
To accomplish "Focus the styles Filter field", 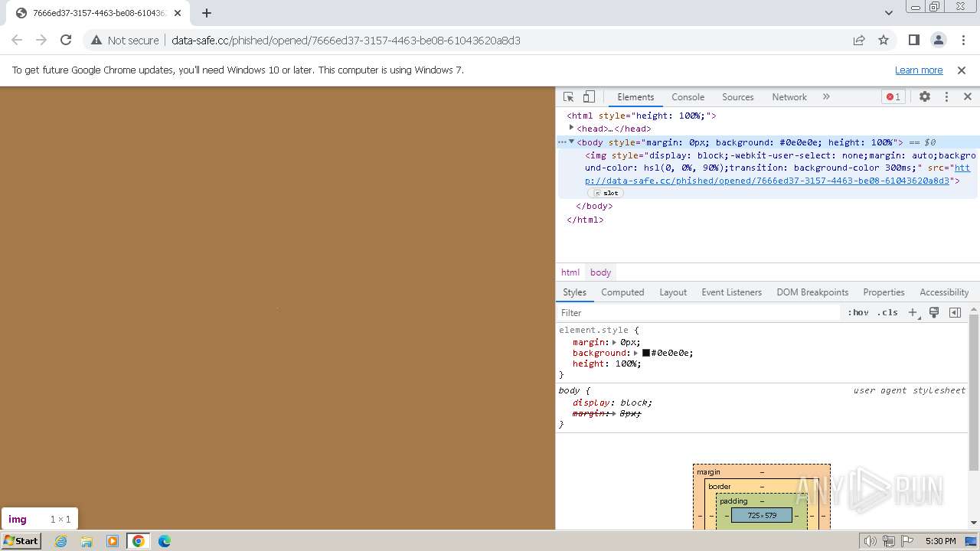I will 698,312.
